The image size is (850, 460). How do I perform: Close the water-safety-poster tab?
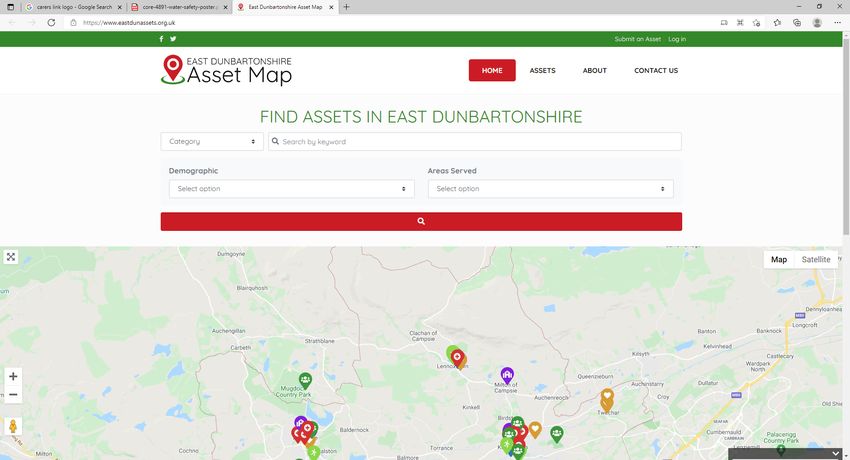coord(226,7)
